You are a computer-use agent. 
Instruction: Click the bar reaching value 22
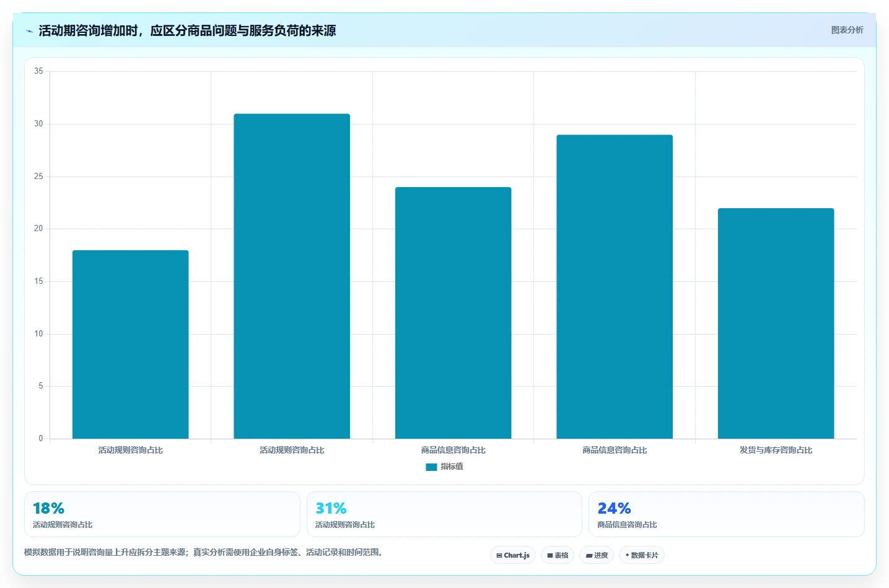click(x=776, y=323)
